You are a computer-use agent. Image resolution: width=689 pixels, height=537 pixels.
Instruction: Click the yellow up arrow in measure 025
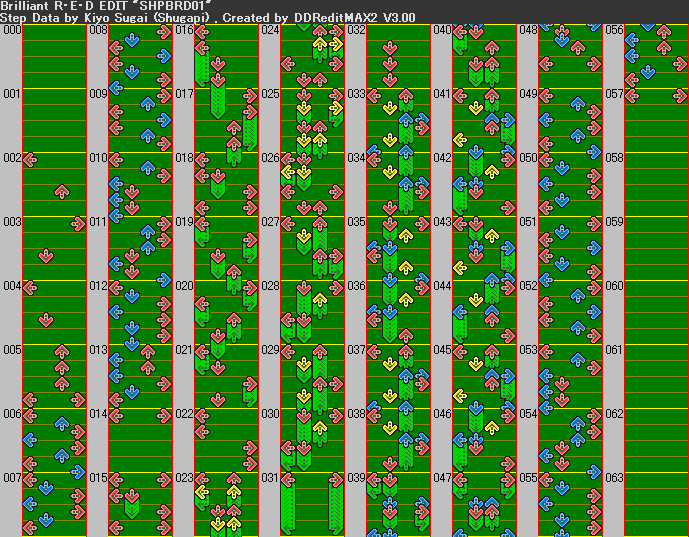tap(320, 140)
